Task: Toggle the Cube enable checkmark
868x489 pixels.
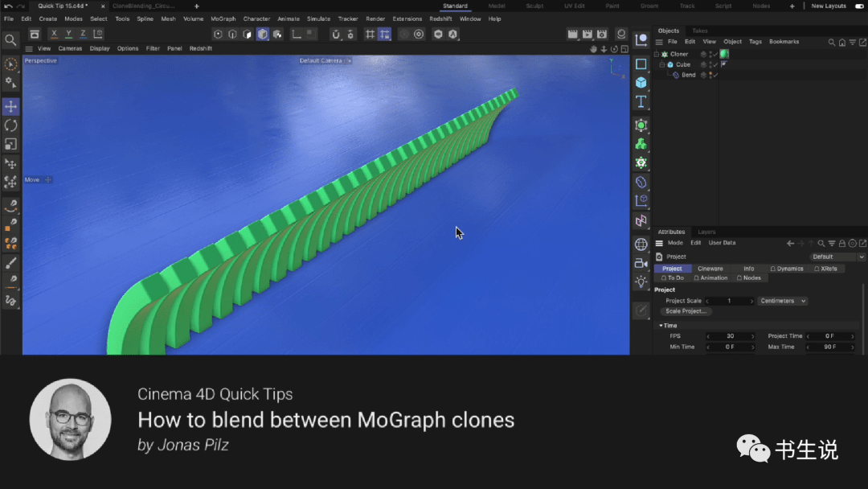Action: click(x=715, y=65)
